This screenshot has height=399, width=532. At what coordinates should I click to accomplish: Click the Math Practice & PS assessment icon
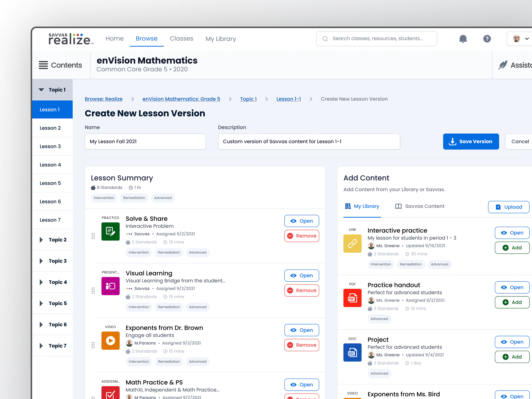(110, 393)
